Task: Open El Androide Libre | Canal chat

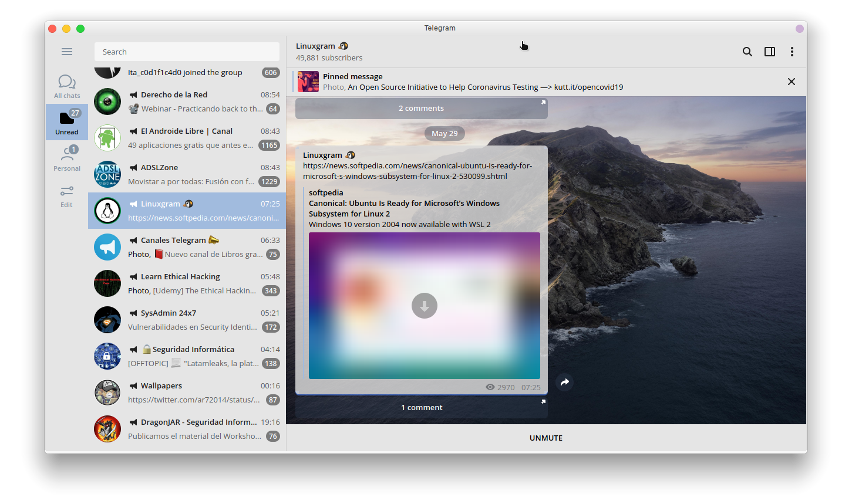Action: 187,138
